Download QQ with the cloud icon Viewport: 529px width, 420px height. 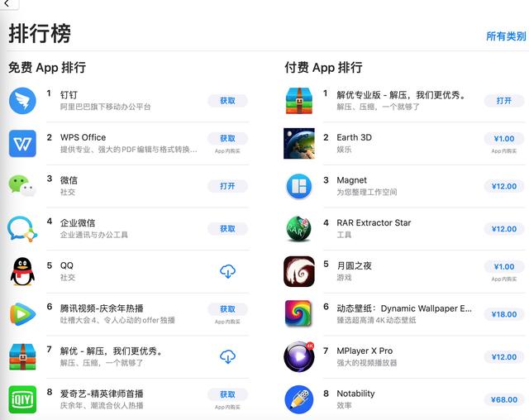(228, 271)
